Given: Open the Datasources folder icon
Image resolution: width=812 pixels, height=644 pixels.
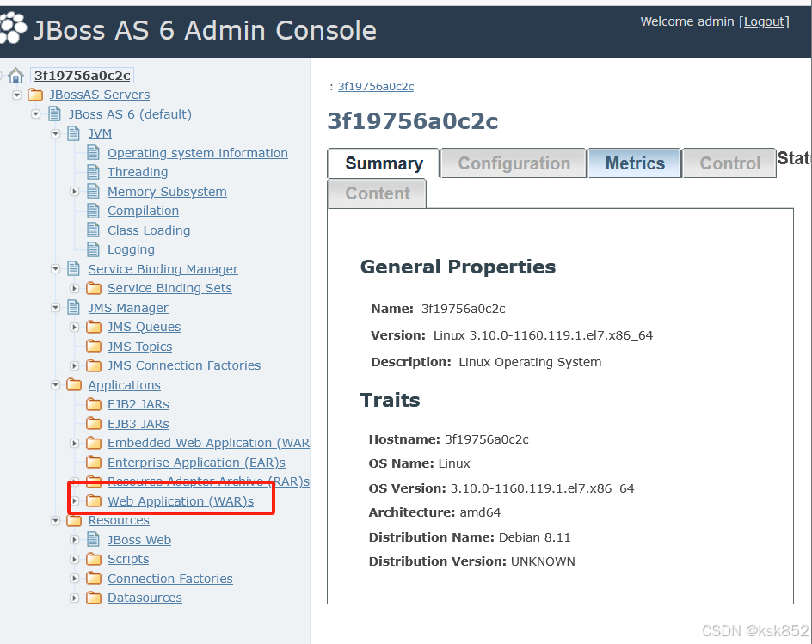Looking at the screenshot, I should point(93,598).
